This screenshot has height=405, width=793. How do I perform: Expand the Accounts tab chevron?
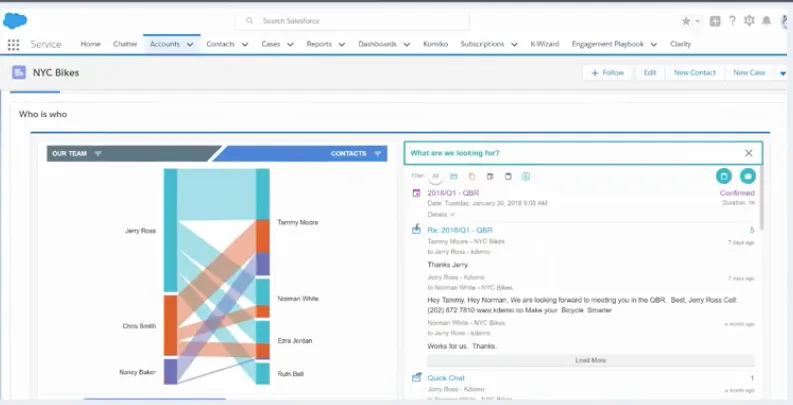(190, 44)
